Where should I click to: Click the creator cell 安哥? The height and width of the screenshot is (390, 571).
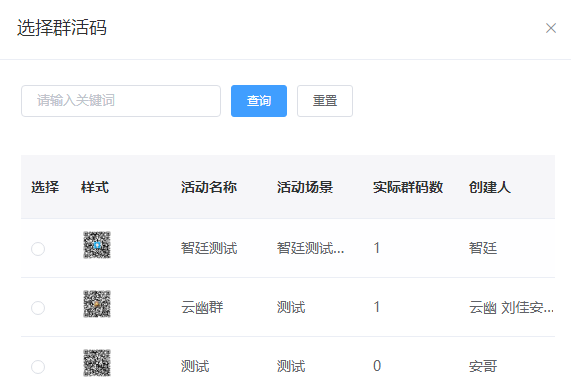pyautogui.click(x=483, y=366)
